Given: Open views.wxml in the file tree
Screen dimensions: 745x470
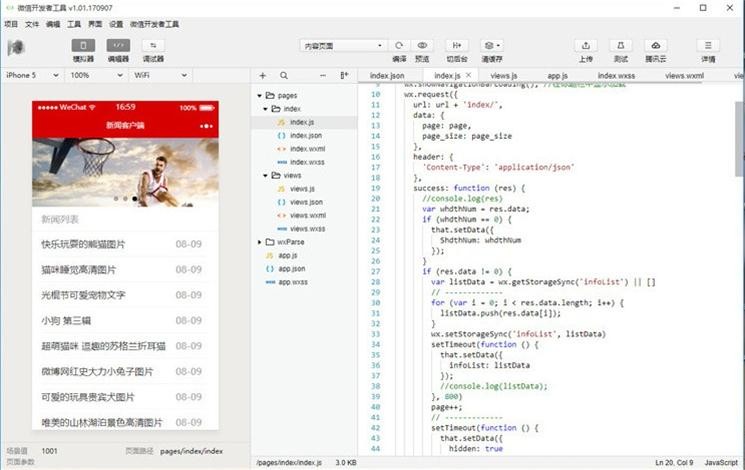Looking at the screenshot, I should point(304,215).
